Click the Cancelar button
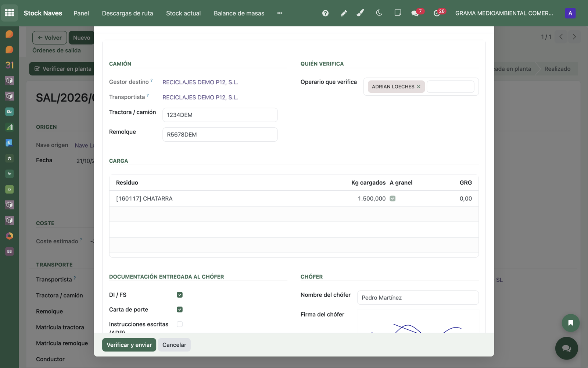 coord(174,345)
